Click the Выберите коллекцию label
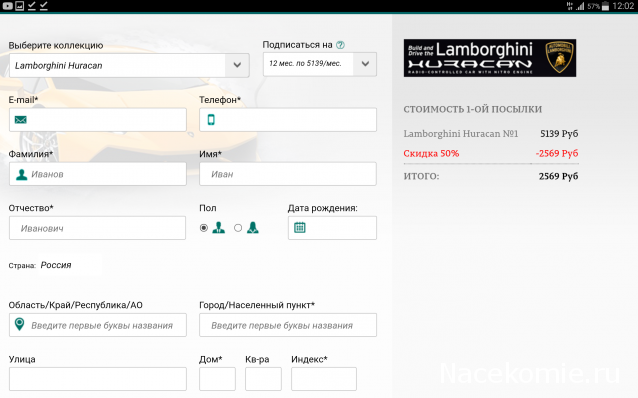 click(56, 45)
